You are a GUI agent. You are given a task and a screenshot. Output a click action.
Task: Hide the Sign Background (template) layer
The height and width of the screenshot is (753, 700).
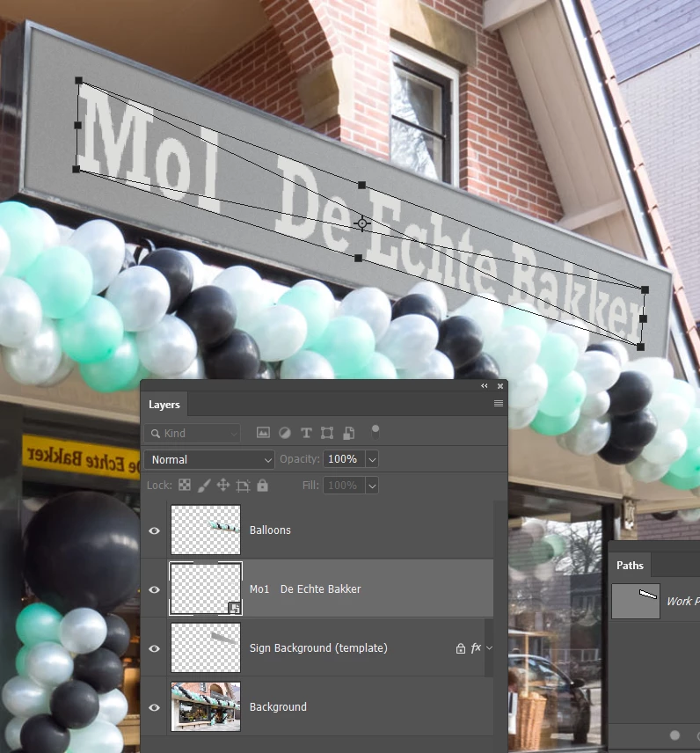(154, 649)
